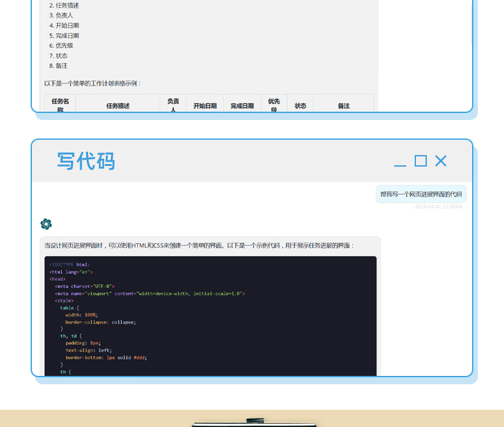
Task: Click the 开始日期 table column header
Action: click(205, 106)
